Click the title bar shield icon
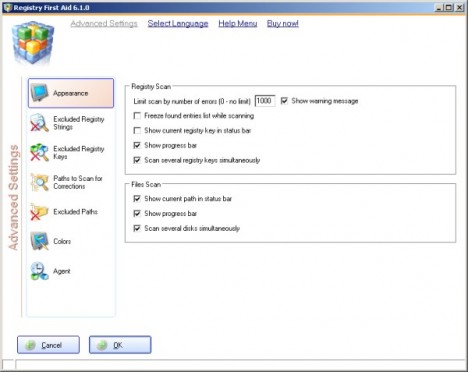Image resolution: width=468 pixels, height=372 pixels. tap(7, 7)
